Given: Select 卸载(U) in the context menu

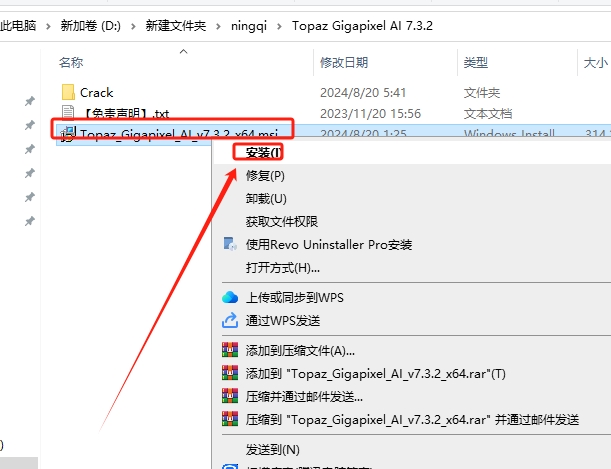Looking at the screenshot, I should [x=266, y=198].
